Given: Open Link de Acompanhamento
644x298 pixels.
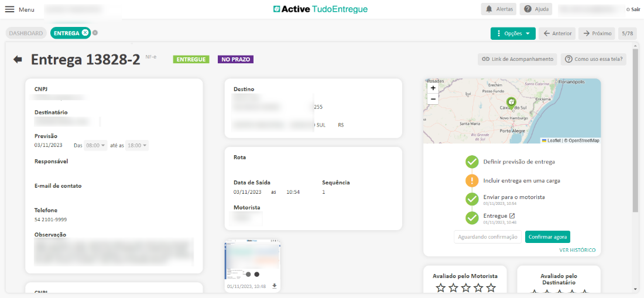Looking at the screenshot, I should pos(517,60).
